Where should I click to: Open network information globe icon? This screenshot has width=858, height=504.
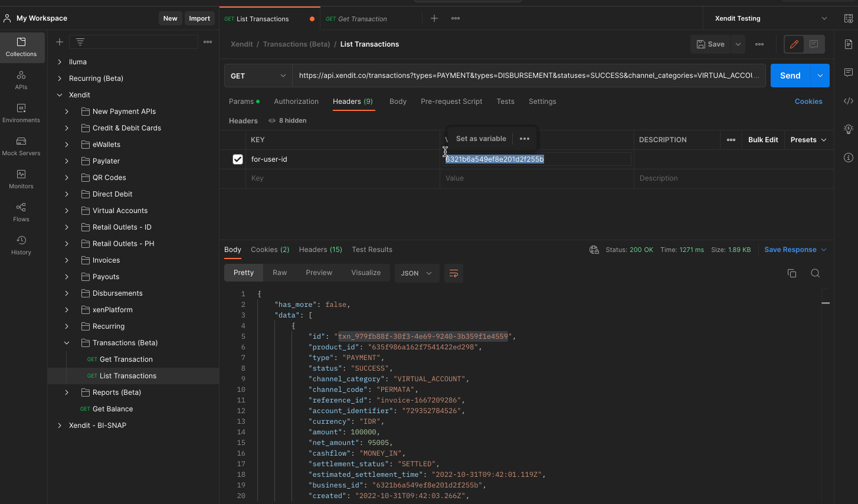click(x=594, y=250)
